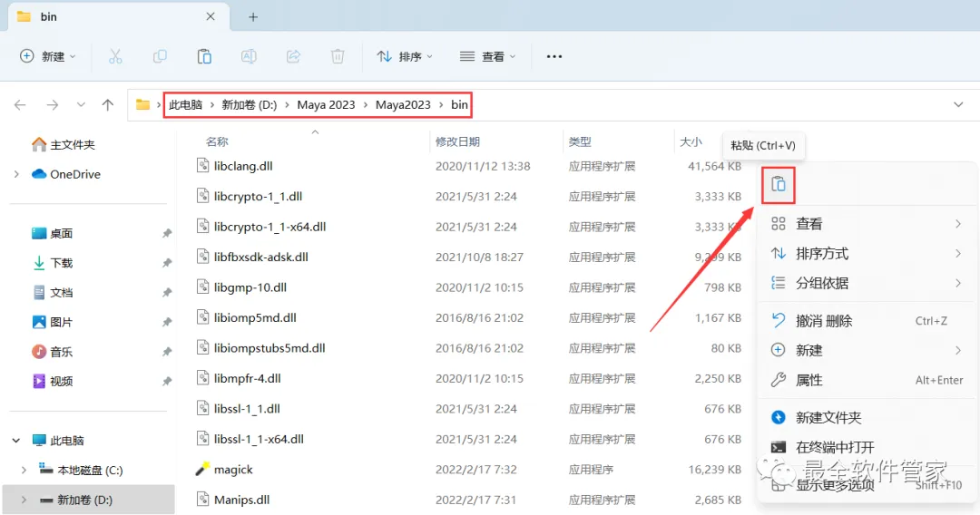Go back with the left arrow
The height and width of the screenshot is (515, 980).
(20, 105)
